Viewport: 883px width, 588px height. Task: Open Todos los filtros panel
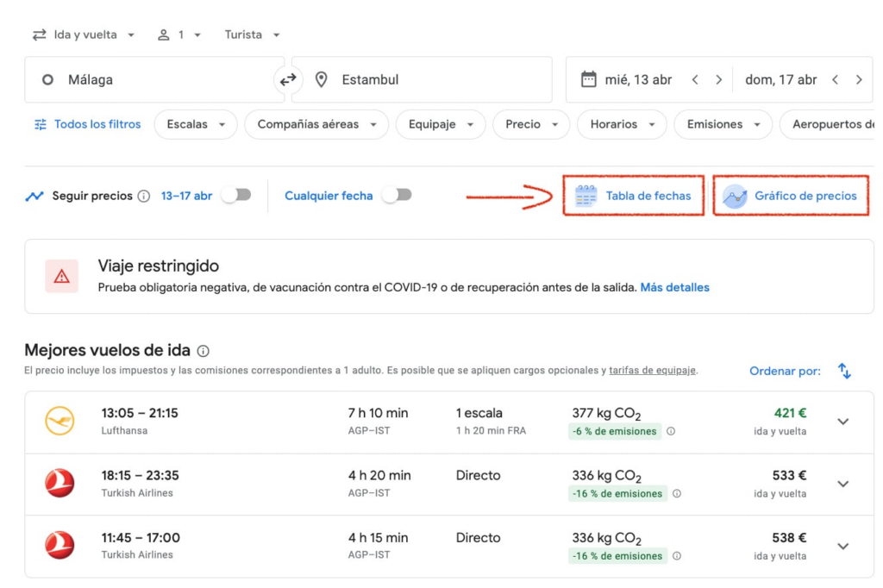click(87, 125)
